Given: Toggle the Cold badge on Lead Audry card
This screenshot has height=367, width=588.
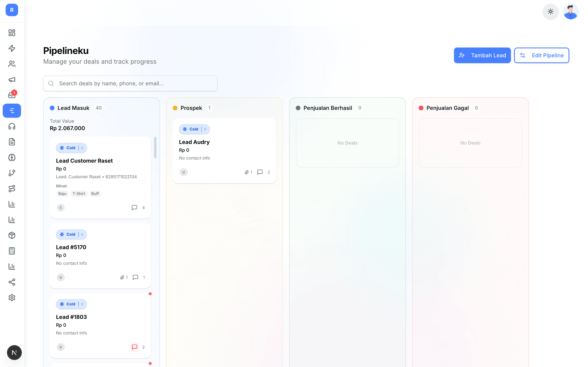Looking at the screenshot, I should [x=194, y=129].
